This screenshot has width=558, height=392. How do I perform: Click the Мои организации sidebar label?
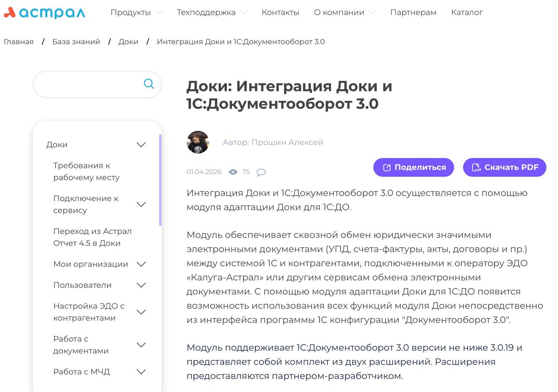(x=91, y=264)
